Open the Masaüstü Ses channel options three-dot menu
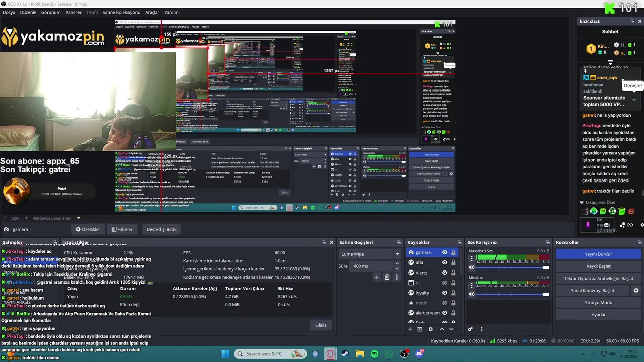 click(x=472, y=258)
